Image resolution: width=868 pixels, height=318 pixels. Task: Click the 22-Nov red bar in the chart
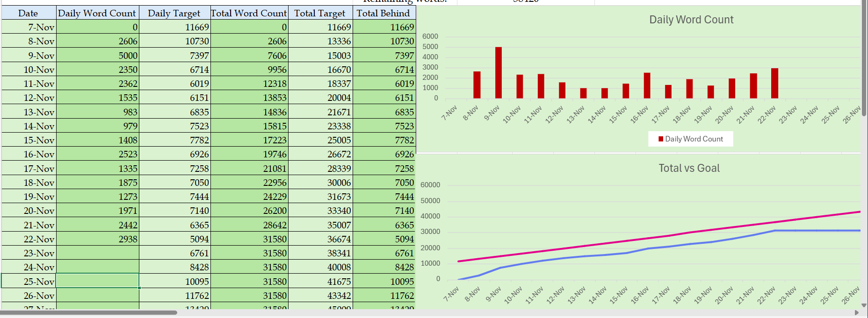[x=774, y=84]
